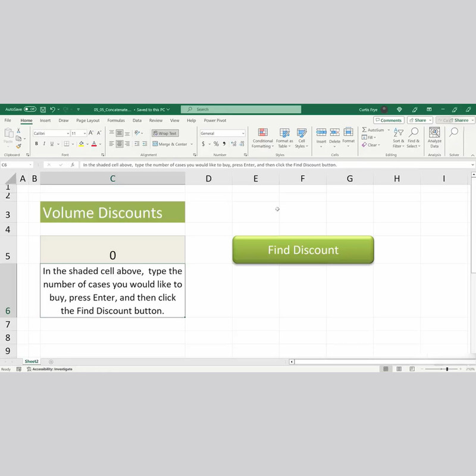The width and height of the screenshot is (476, 476).
Task: Toggle the AutoSave switch
Action: [x=30, y=109]
